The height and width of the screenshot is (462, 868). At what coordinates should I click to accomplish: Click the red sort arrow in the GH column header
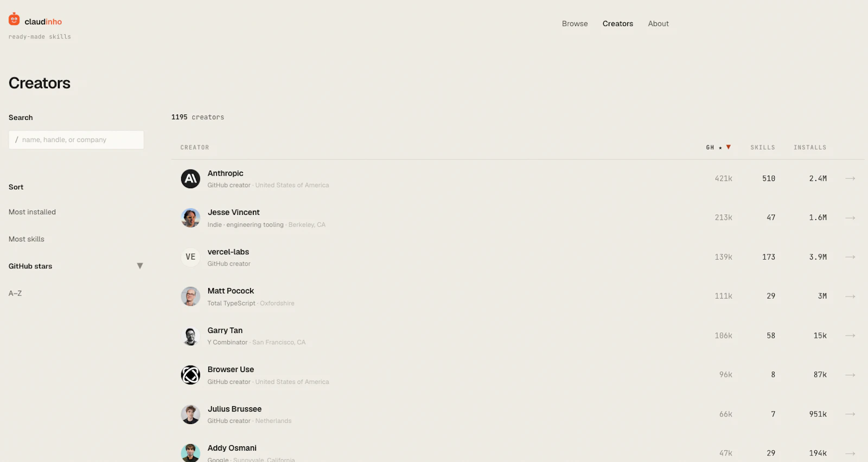point(729,147)
